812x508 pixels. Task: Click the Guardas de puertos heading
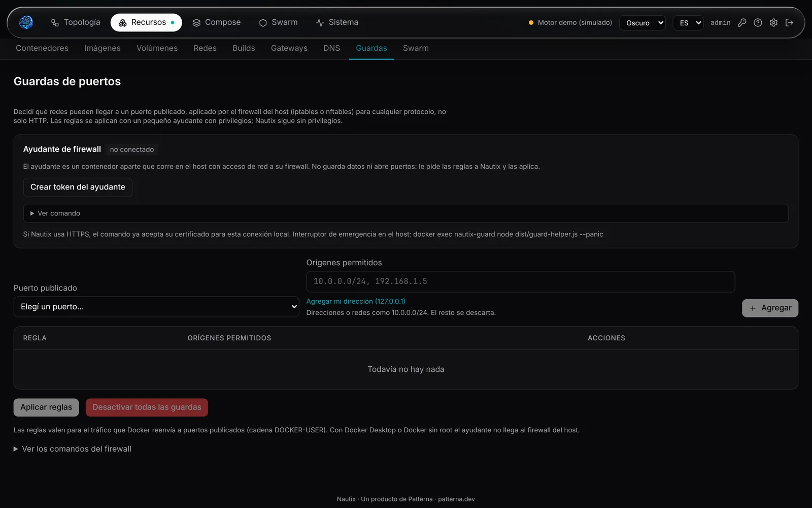(x=67, y=81)
